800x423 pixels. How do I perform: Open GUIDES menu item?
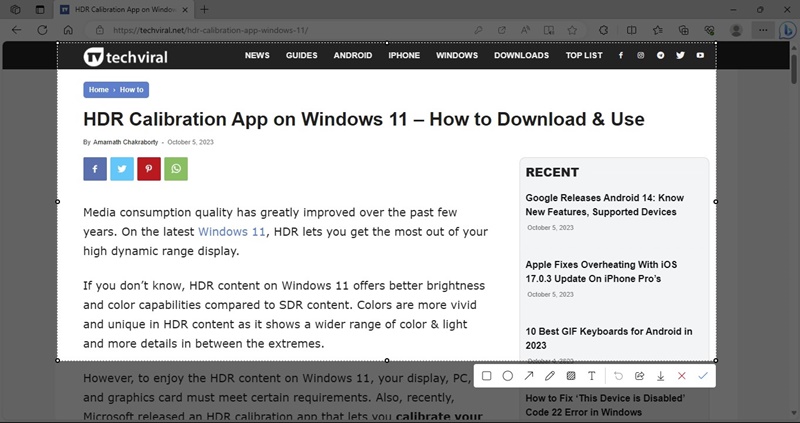pos(302,55)
